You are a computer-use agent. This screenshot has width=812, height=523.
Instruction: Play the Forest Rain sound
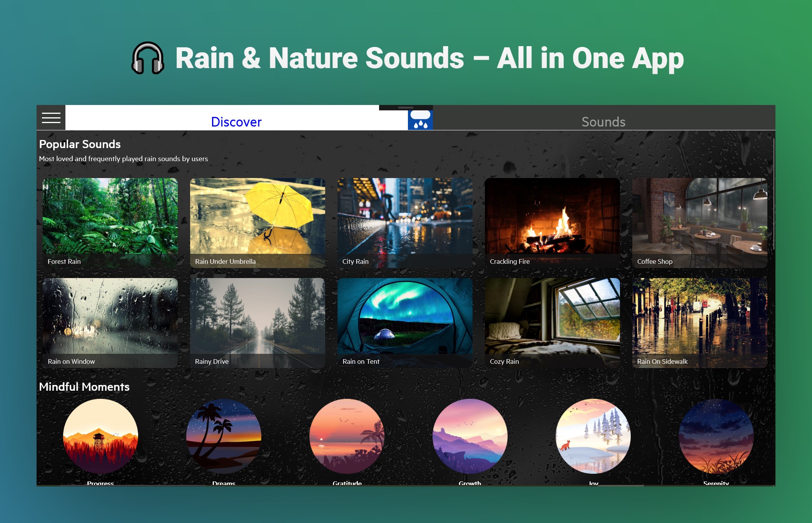pos(110,223)
